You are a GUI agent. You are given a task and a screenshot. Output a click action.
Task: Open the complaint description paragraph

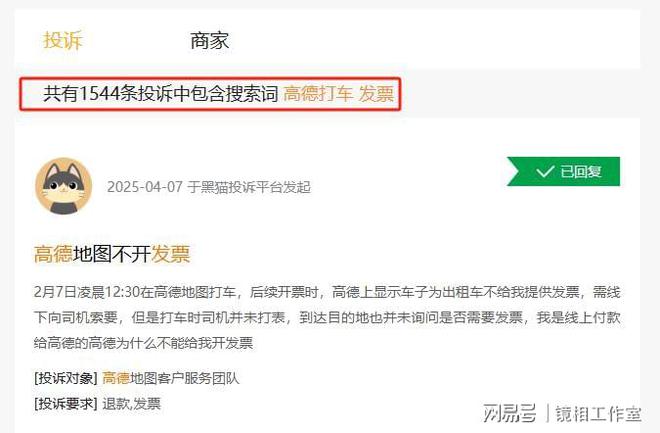pyautogui.click(x=327, y=317)
